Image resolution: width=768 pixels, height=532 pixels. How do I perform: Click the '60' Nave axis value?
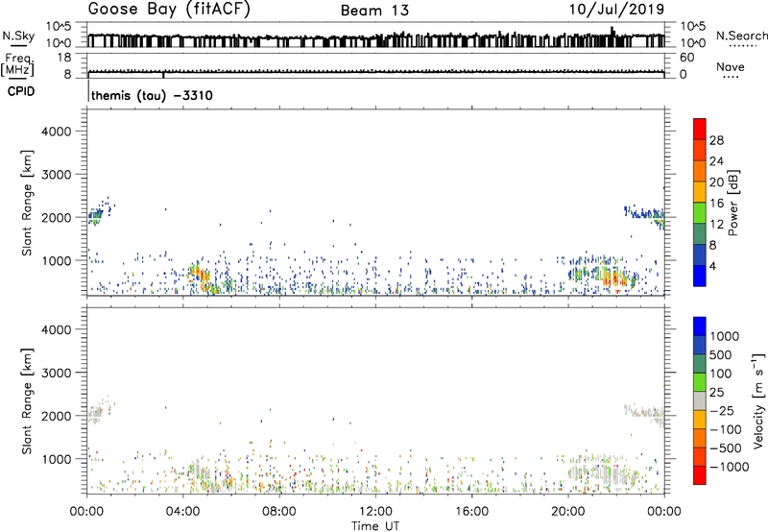pos(686,58)
